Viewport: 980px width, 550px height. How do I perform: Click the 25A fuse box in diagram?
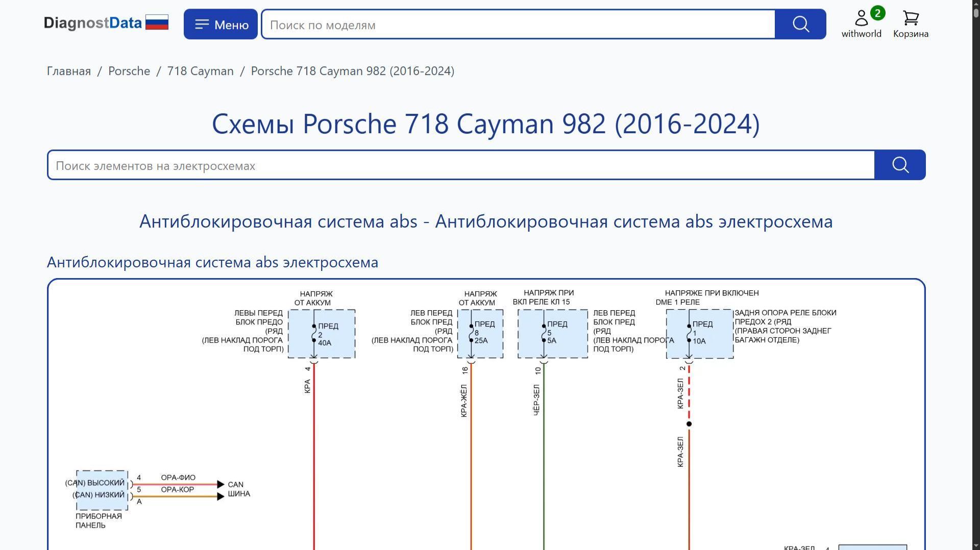coord(480,334)
